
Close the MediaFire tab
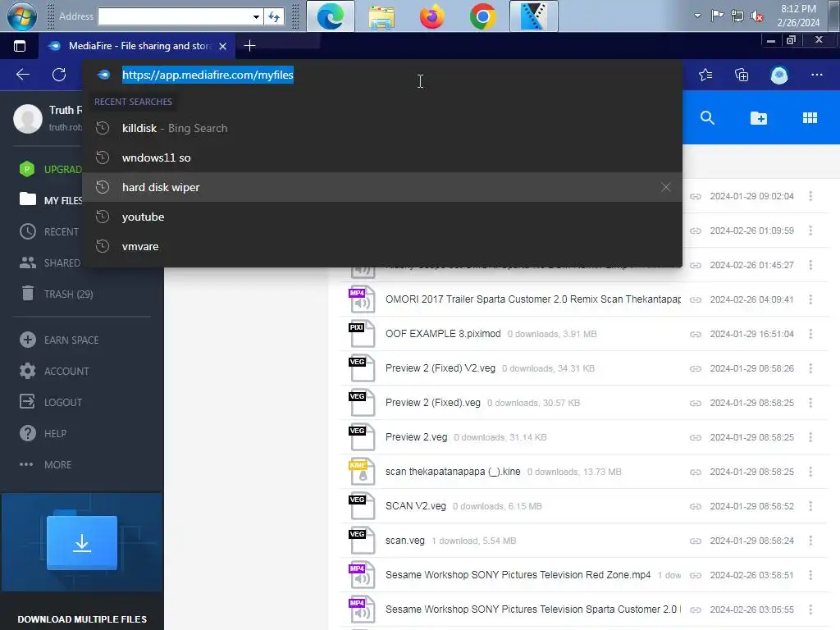(223, 47)
